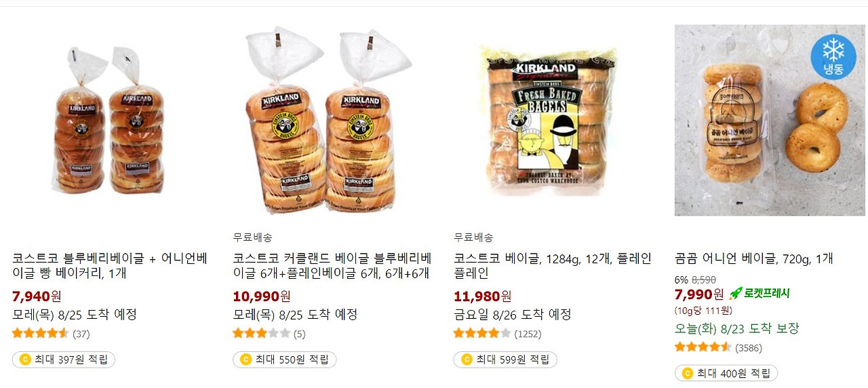Screen dimensions: 868x388
Task: Open title 곰곰 어니언 베이글, 720g, 1개
Action: (x=754, y=258)
